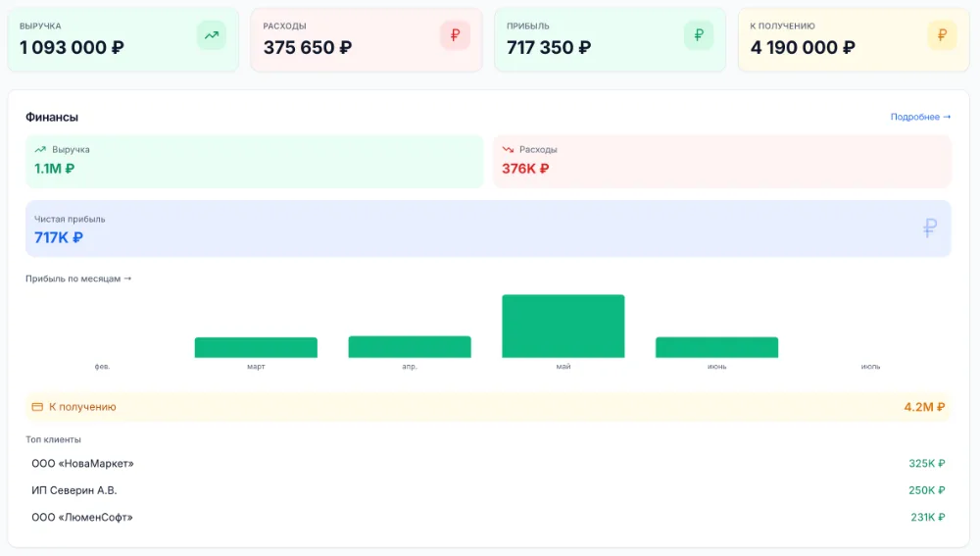The height and width of the screenshot is (556, 980).
Task: Click the Выручка 1 093 000 ₽ summary card
Action: pos(123,39)
